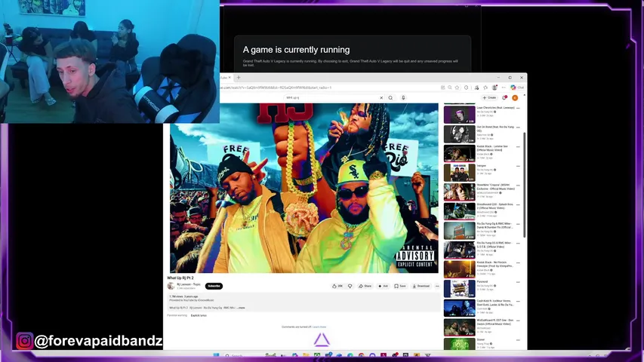
Task: Click Windows Start button on taskbar
Action: point(216,355)
